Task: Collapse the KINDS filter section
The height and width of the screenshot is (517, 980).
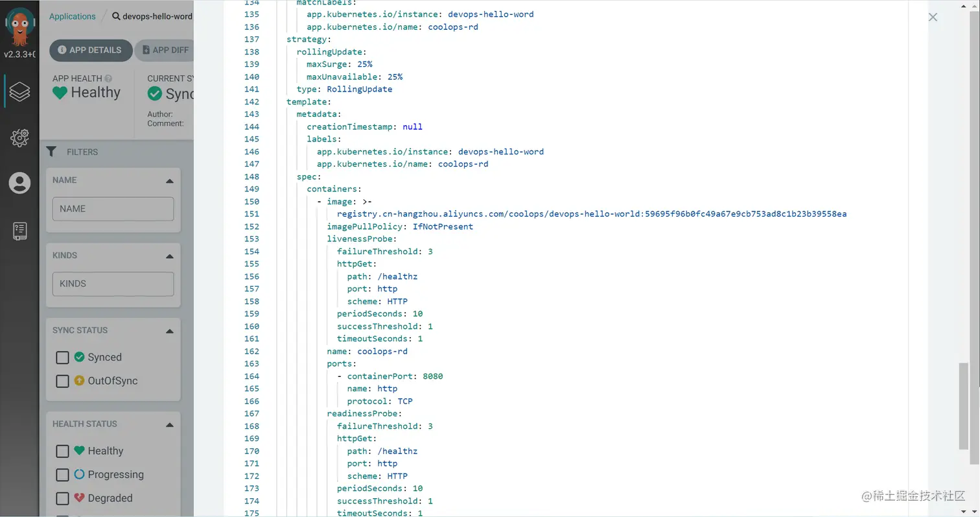Action: pyautogui.click(x=169, y=256)
